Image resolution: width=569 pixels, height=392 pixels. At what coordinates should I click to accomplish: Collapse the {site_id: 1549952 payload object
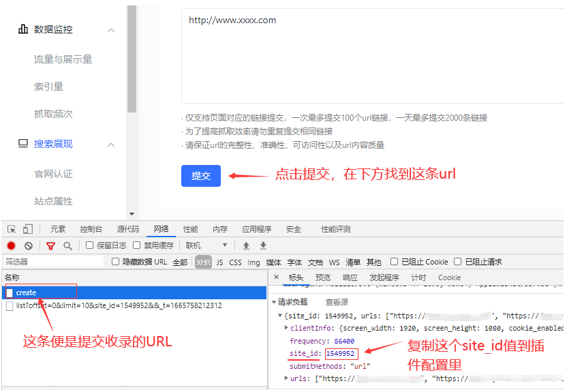(x=280, y=316)
